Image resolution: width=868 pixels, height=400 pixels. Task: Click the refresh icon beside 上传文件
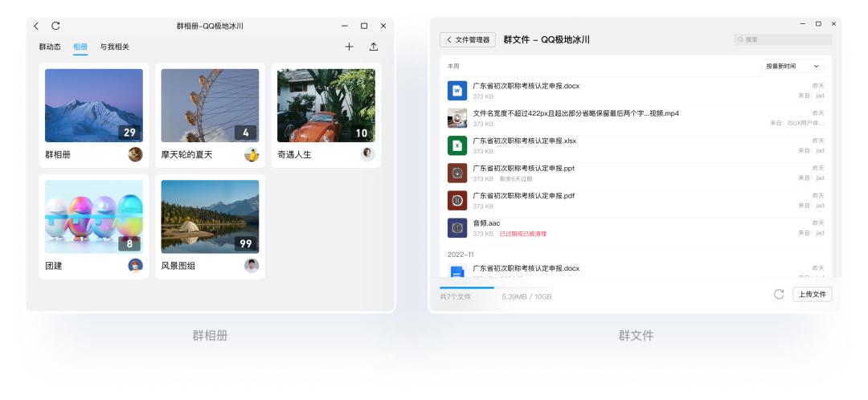[778, 295]
